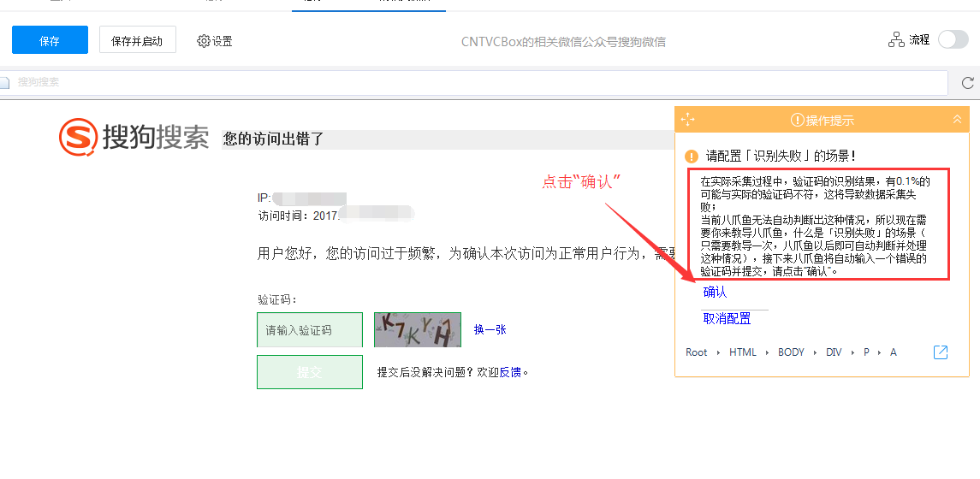Viewport: 980px width, 479px height.
Task: Click the move-panel arrows icon in 操作提示
Action: (x=687, y=120)
